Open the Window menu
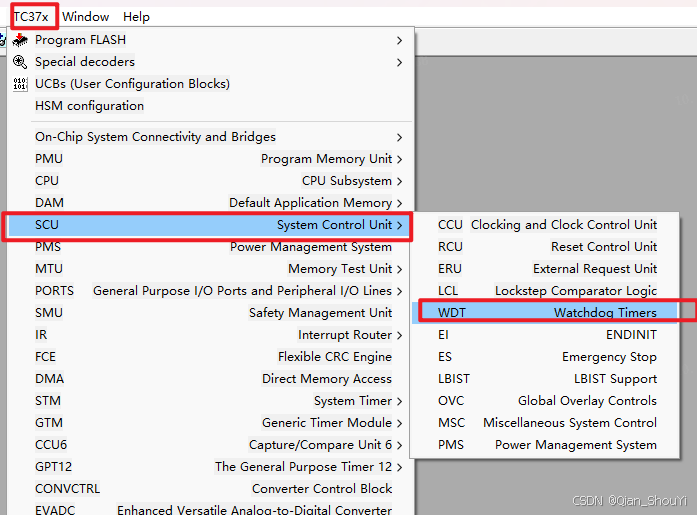 click(x=85, y=17)
